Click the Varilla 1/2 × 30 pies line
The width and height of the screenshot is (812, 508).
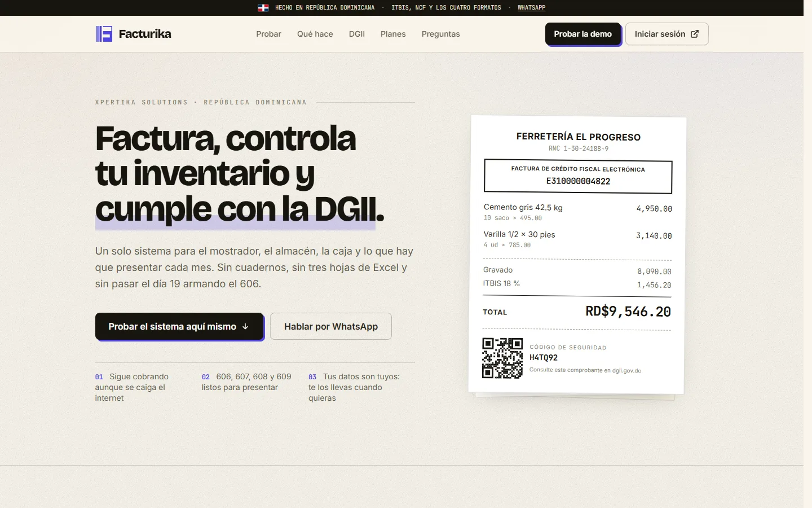coord(519,234)
